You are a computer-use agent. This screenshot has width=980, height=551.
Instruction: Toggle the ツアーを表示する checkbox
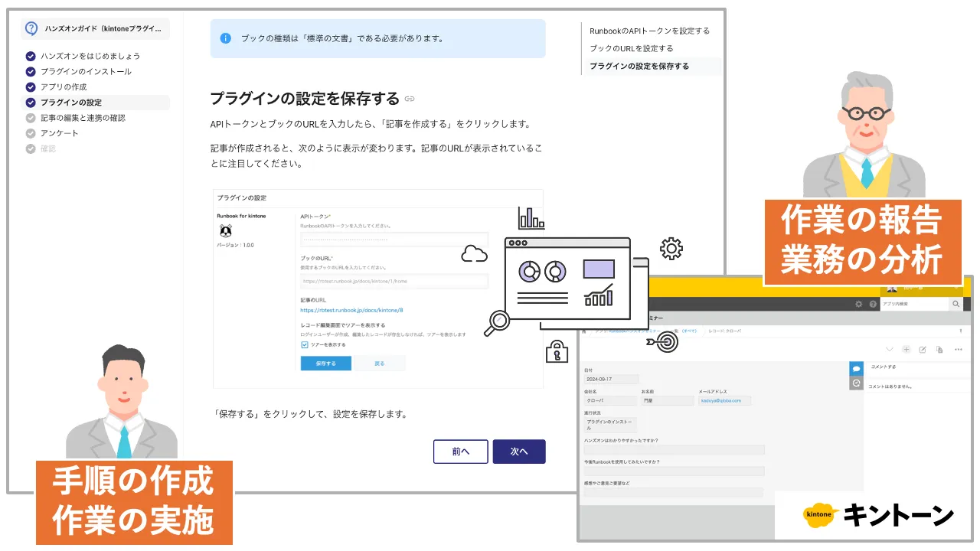point(305,344)
